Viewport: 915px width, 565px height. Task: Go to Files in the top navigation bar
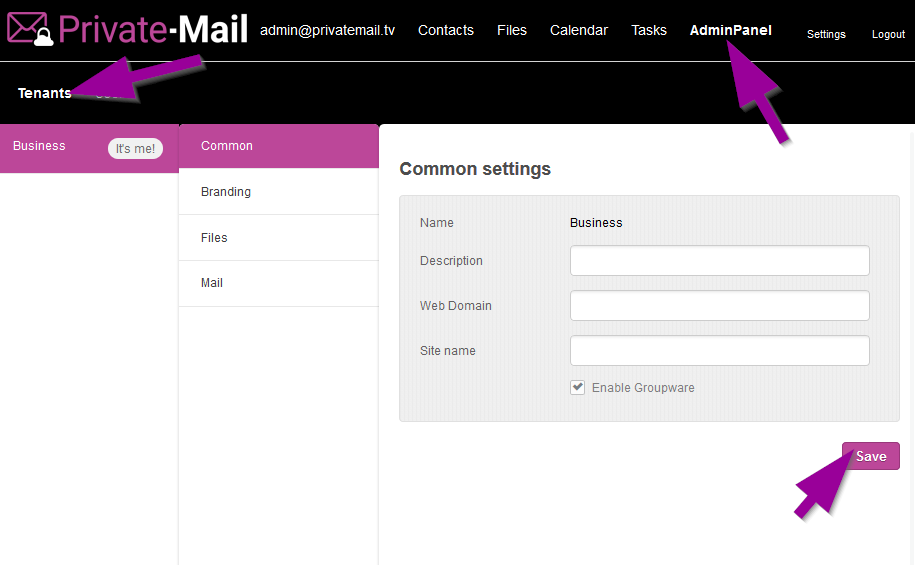pyautogui.click(x=511, y=30)
